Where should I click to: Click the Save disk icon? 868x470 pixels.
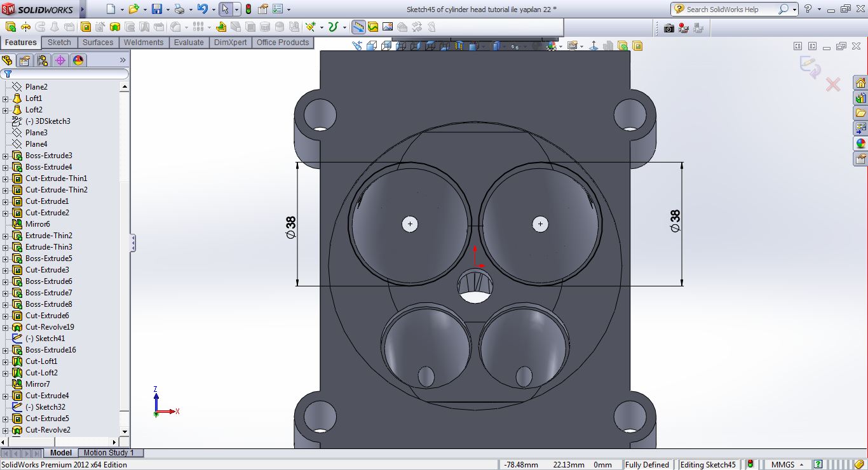click(157, 10)
